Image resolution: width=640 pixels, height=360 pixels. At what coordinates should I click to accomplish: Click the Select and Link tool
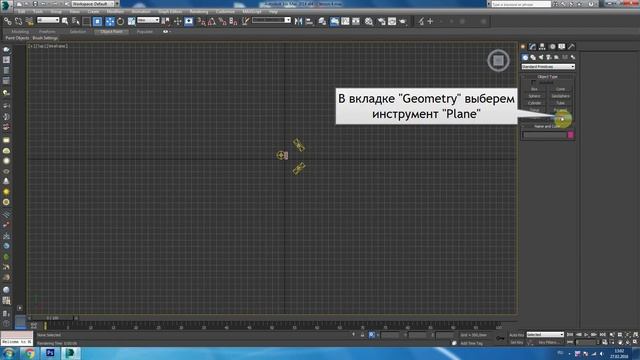(x=8, y=21)
